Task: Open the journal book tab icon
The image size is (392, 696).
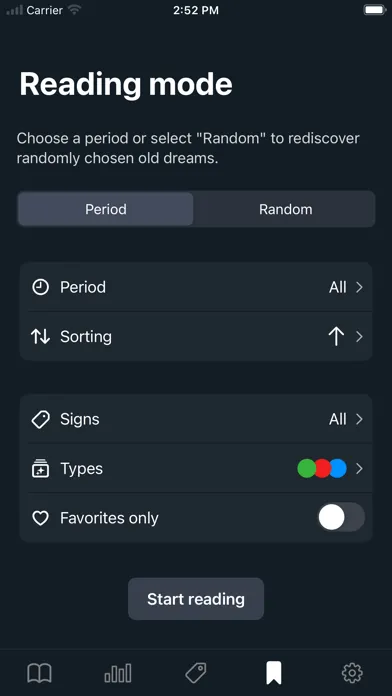Action: [40, 673]
